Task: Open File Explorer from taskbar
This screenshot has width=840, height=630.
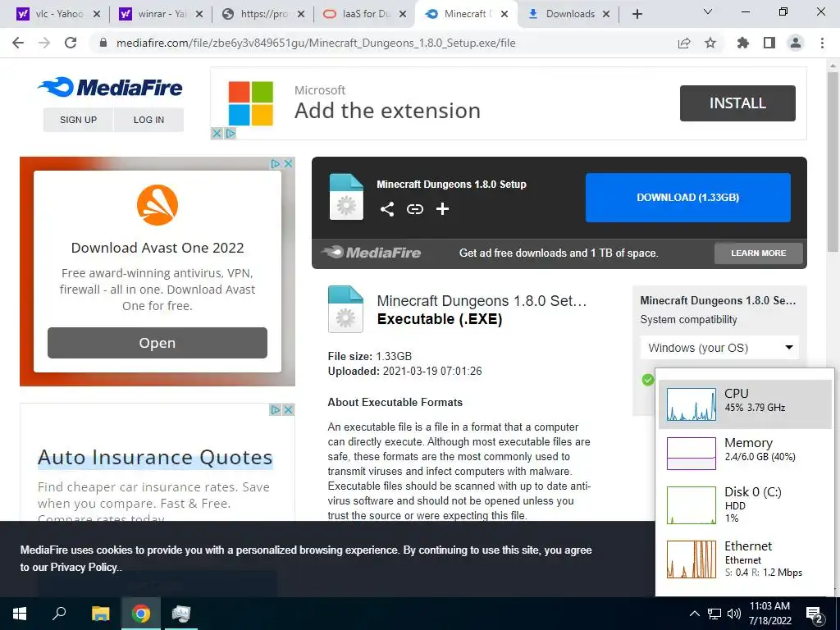Action: (100, 614)
